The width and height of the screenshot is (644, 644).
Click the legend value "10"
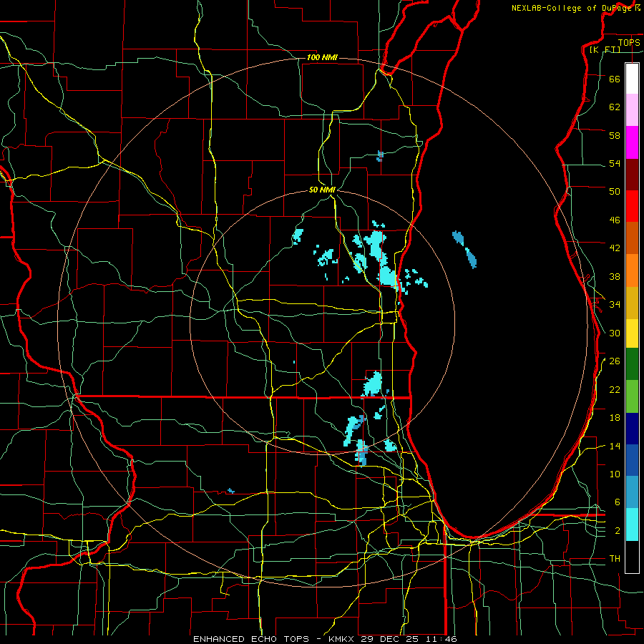coord(615,474)
